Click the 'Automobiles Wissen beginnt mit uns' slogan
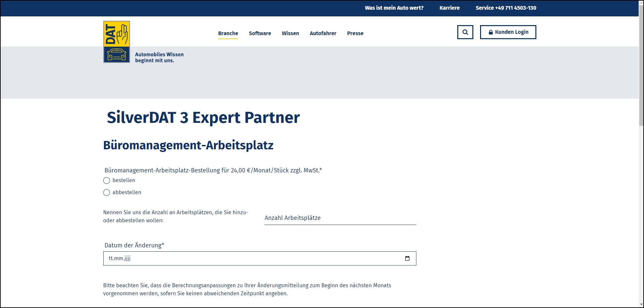 coord(159,57)
